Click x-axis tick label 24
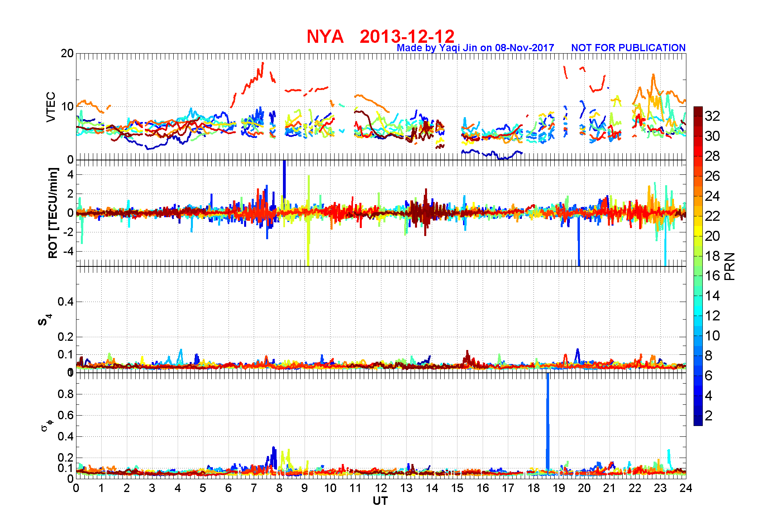This screenshot has width=762, height=532. (686, 488)
